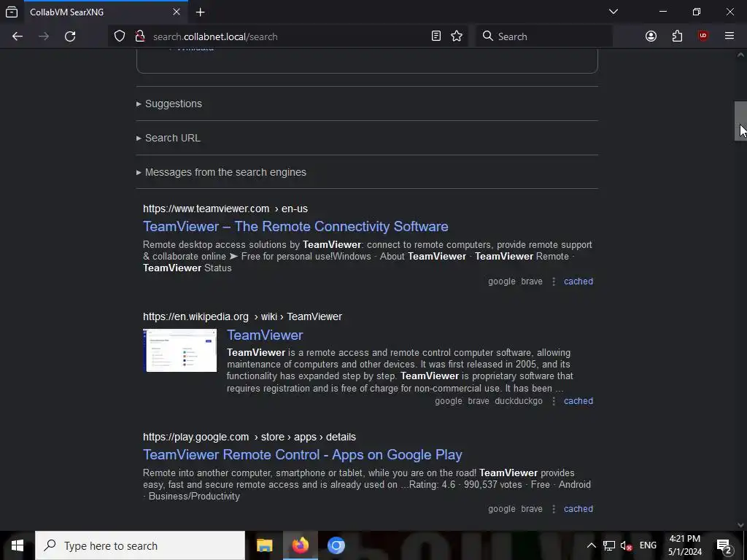Click the Firefox taskbar icon
Screen dimensions: 747x560
click(300, 545)
